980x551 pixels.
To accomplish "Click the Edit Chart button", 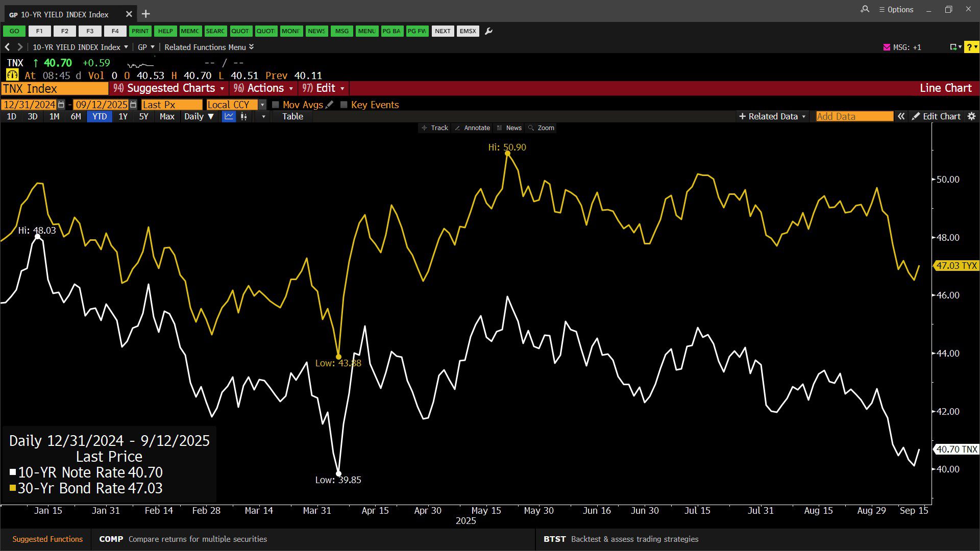I will (x=937, y=116).
